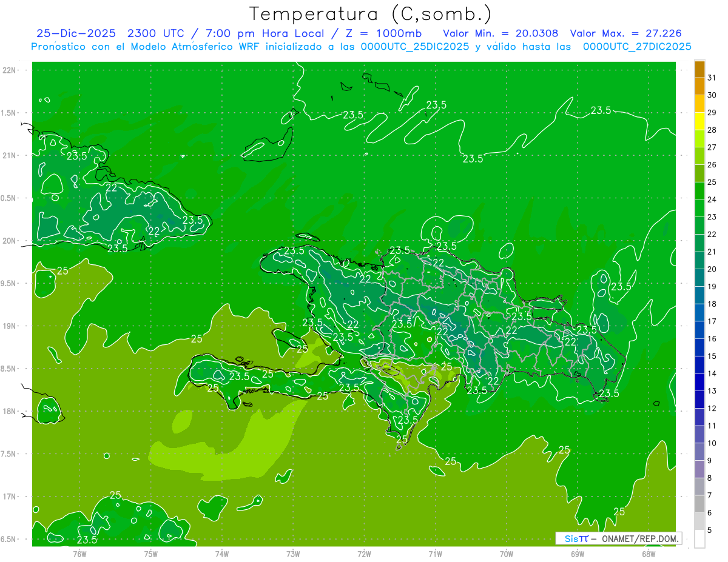Click the colorbar label 5

[x=710, y=530]
